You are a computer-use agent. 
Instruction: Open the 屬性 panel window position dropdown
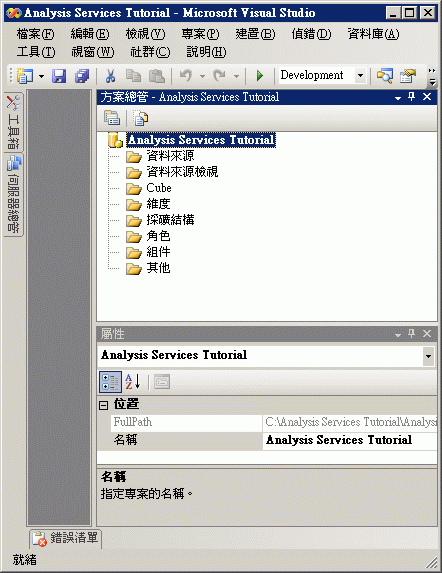[x=398, y=334]
